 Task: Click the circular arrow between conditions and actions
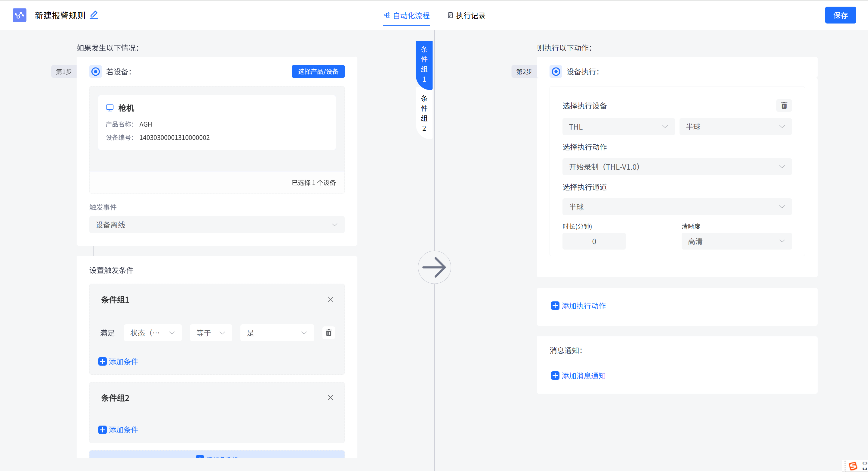434,267
